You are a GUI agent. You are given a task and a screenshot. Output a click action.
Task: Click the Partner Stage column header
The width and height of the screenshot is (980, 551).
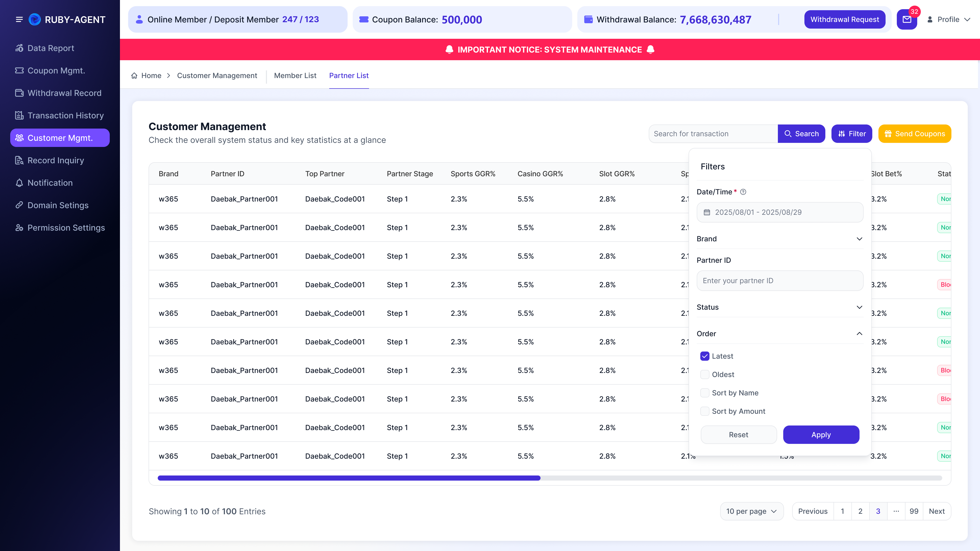410,174
